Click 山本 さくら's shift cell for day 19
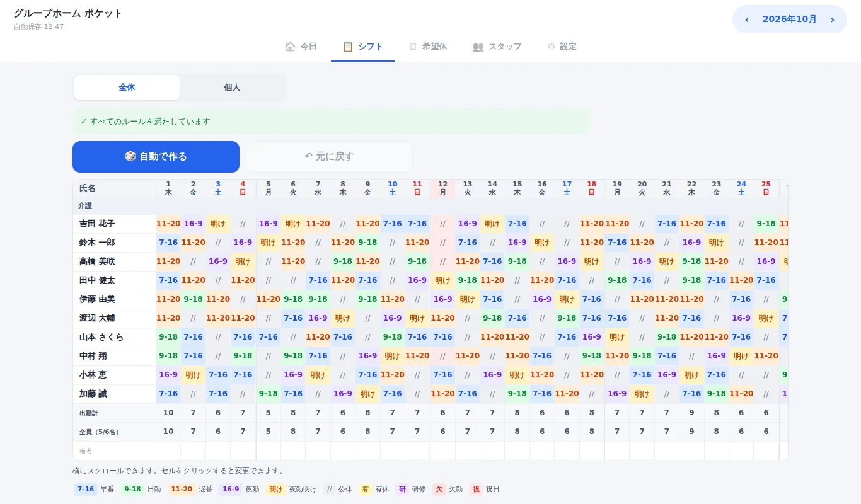Image resolution: width=861 pixels, height=504 pixels. pyautogui.click(x=617, y=337)
